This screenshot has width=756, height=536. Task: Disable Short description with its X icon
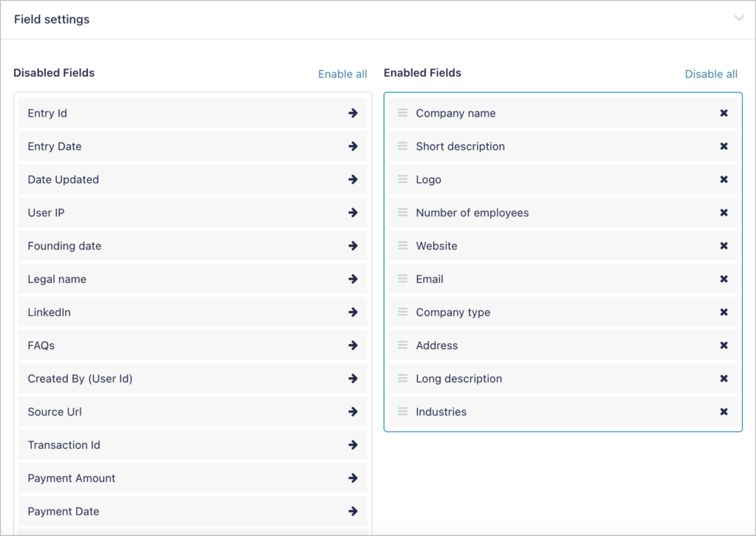click(724, 146)
